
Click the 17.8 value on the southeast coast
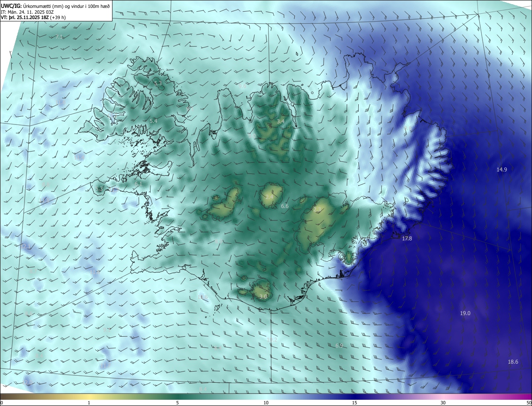[407, 238]
